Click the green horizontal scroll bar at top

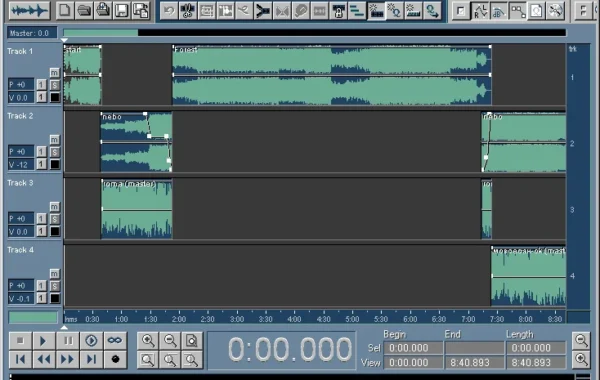101,33
